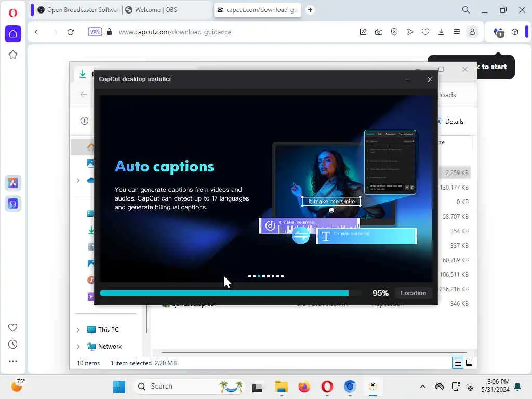The width and height of the screenshot is (532, 399).
Task: Open File Explorer from taskbar
Action: (x=281, y=387)
